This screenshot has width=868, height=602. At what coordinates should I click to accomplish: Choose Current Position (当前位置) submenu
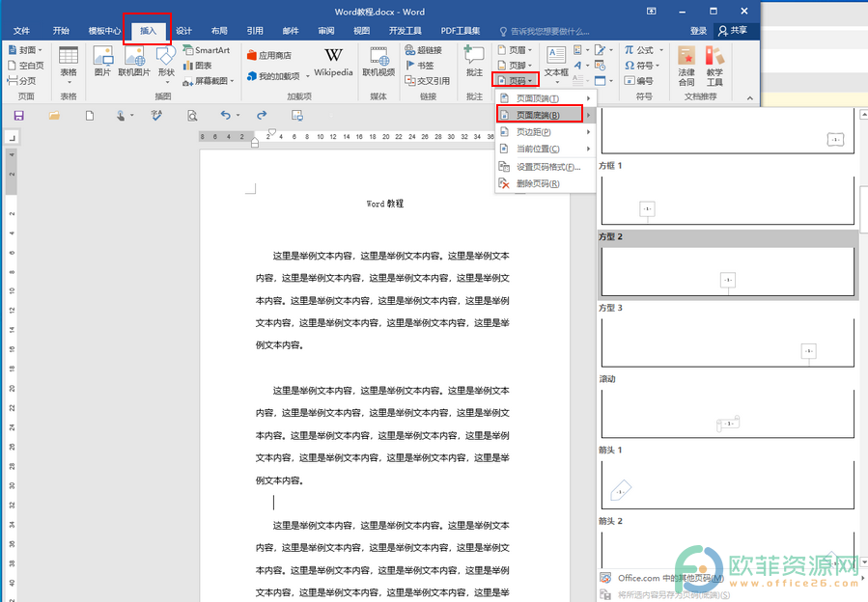coord(546,149)
